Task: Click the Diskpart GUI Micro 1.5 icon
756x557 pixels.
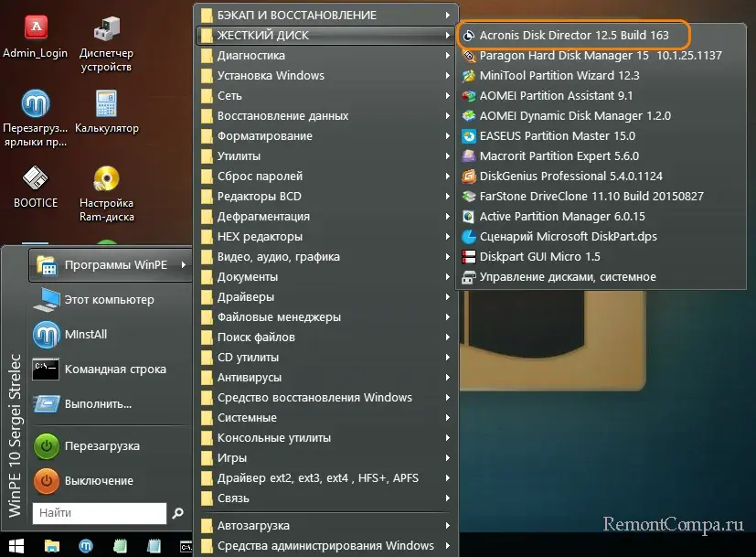Action: 469,257
